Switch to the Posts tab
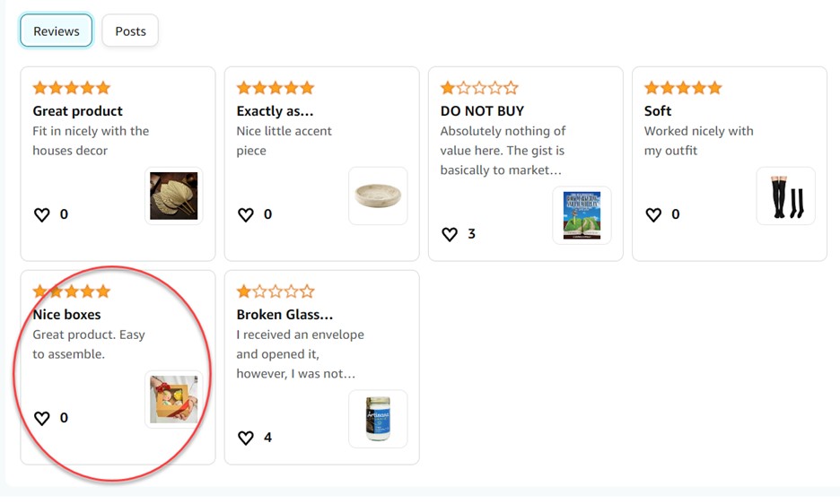The image size is (840, 504). tap(130, 31)
